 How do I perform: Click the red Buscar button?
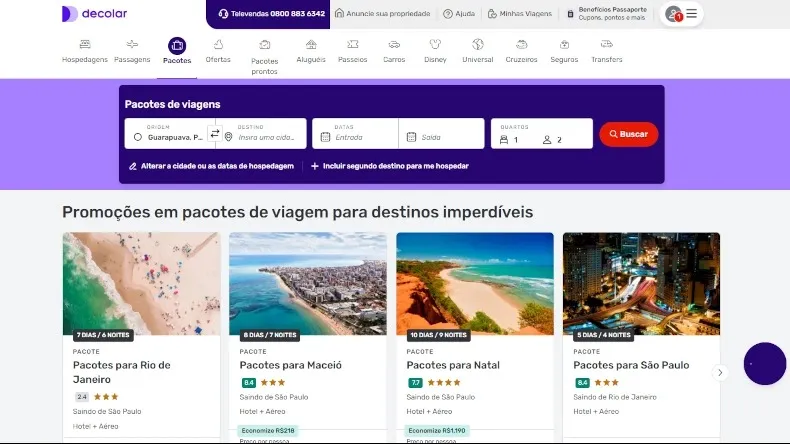pyautogui.click(x=628, y=134)
